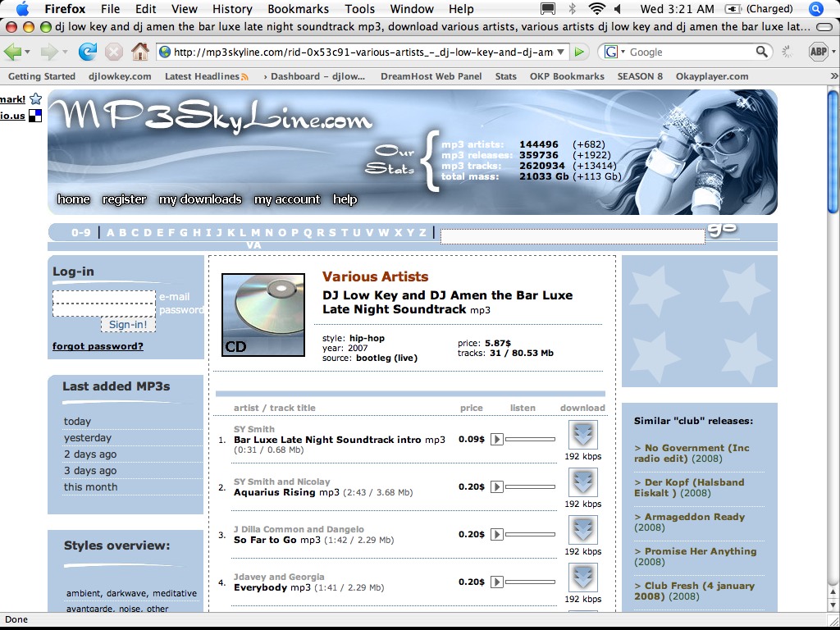
Task: Click the bookmark star icon
Action: click(x=35, y=98)
